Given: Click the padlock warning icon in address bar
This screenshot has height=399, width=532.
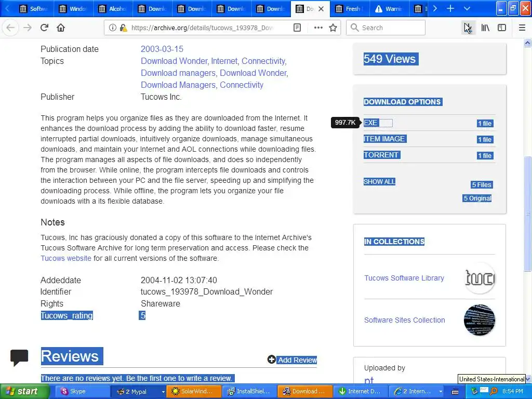Looking at the screenshot, I should pyautogui.click(x=124, y=28).
